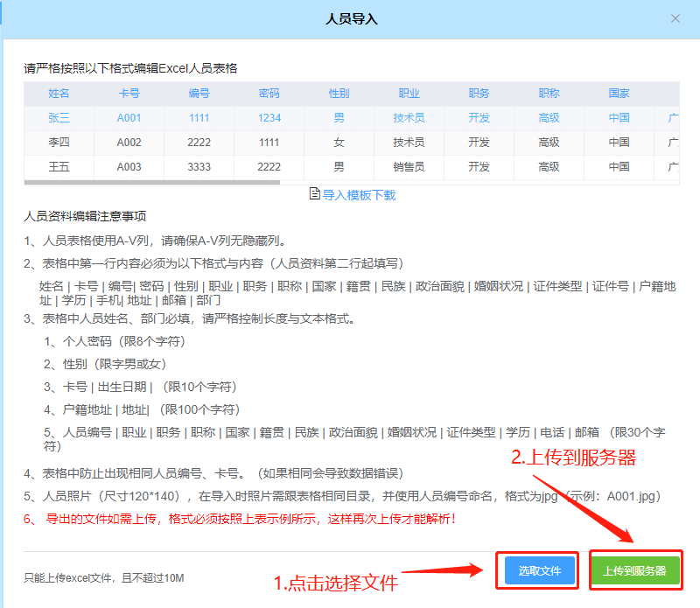700x608 pixels.
Task: Click the 密码 column header
Action: [x=269, y=94]
